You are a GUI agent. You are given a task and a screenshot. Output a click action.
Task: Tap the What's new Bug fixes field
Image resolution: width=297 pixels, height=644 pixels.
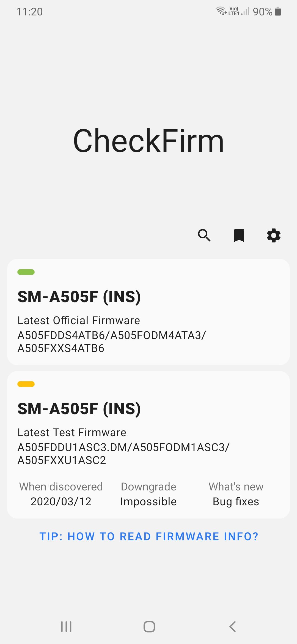pyautogui.click(x=236, y=501)
